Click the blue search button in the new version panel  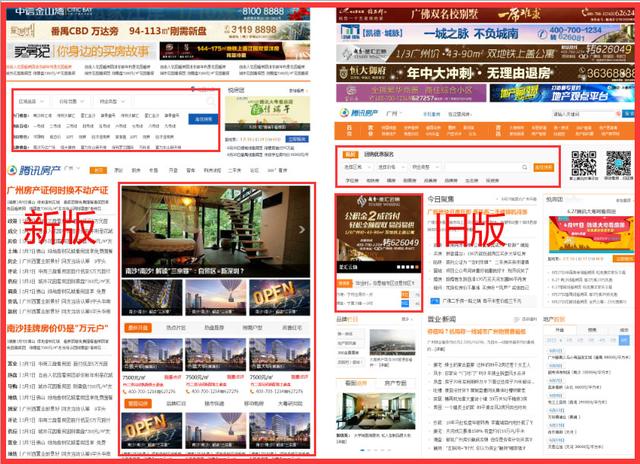point(203,119)
